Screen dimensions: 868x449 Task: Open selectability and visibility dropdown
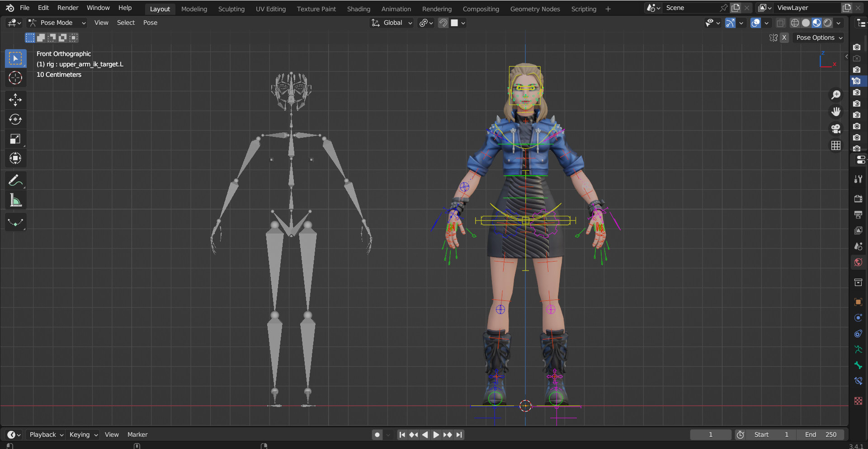pyautogui.click(x=713, y=23)
